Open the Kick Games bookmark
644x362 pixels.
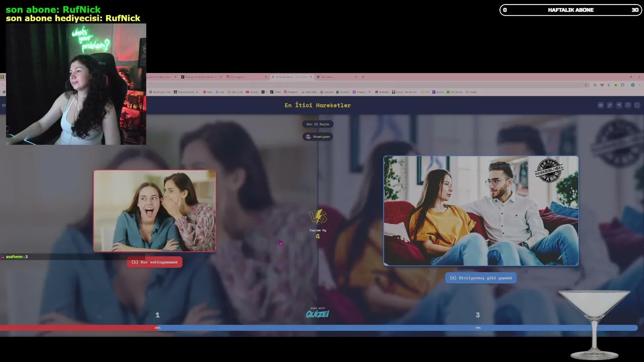pyautogui.click(x=454, y=92)
